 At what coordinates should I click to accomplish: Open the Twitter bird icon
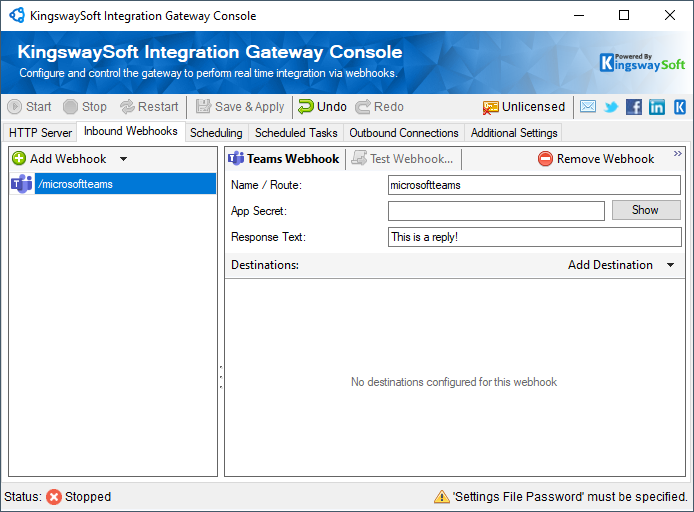pyautogui.click(x=611, y=107)
